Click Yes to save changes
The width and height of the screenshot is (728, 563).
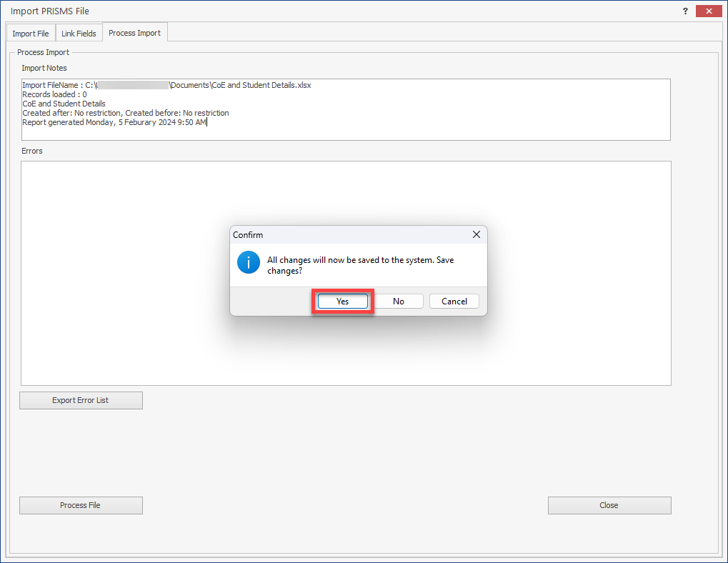point(342,302)
